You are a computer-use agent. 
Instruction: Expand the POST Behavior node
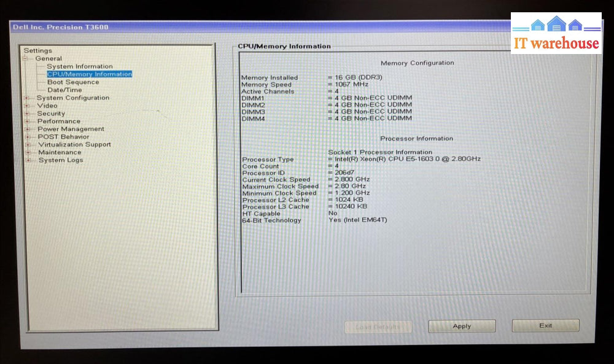tap(27, 137)
